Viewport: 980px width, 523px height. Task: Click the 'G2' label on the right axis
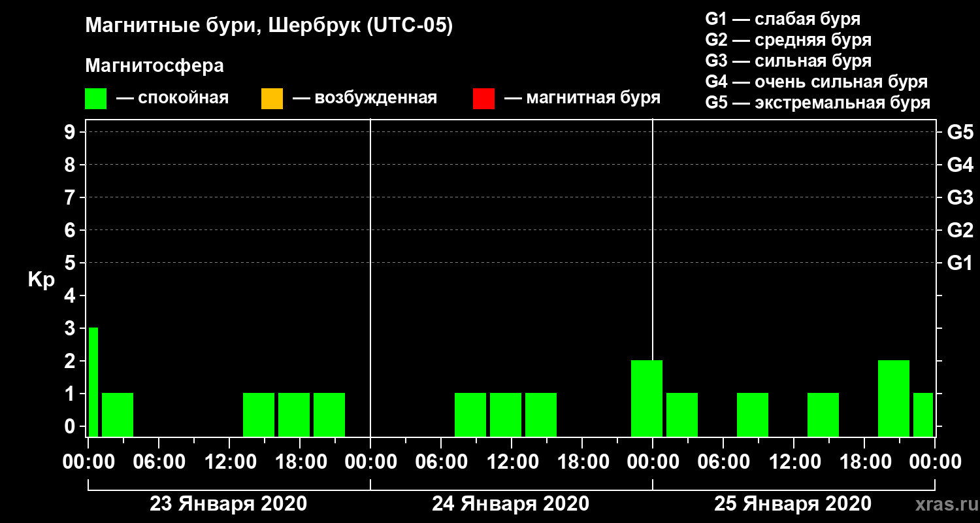pyautogui.click(x=960, y=230)
